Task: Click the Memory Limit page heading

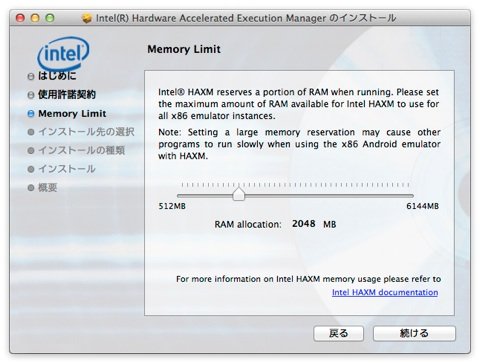Action: click(184, 49)
